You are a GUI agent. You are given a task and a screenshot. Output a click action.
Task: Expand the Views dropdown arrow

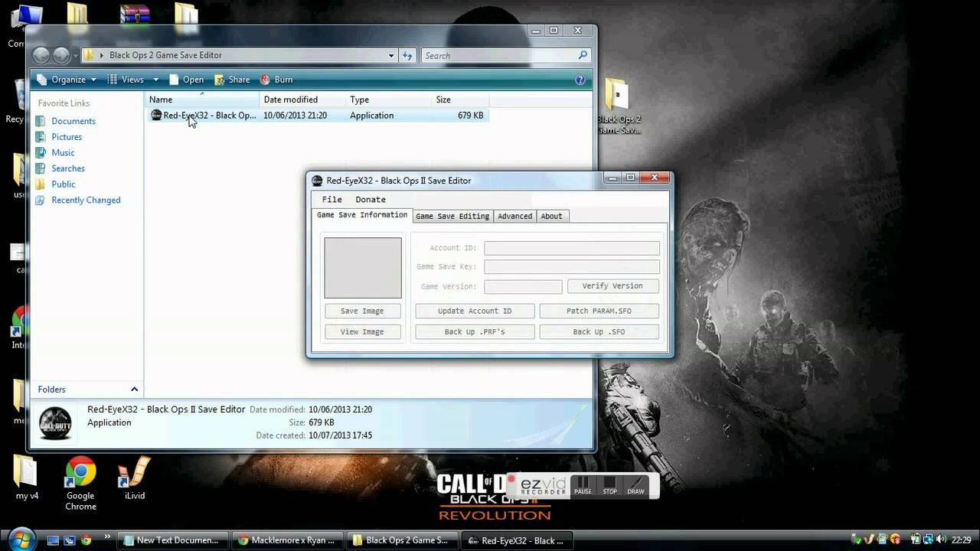tap(155, 80)
